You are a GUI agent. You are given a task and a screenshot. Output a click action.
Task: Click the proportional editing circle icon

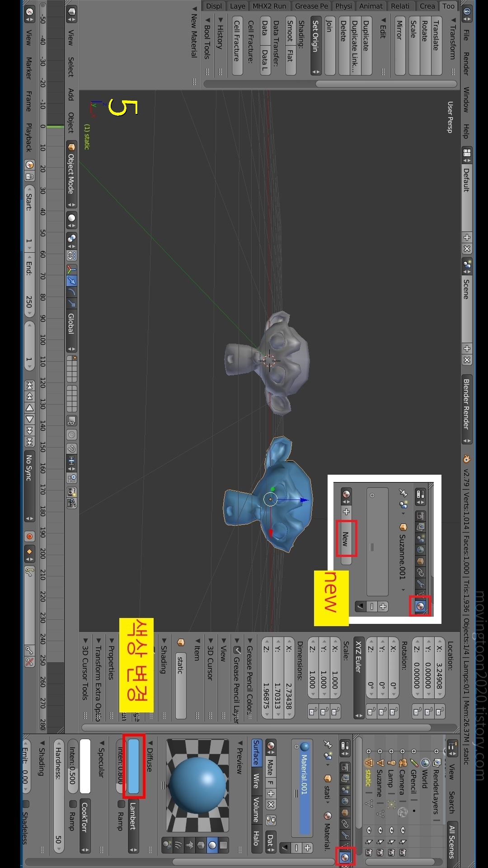pos(71,435)
